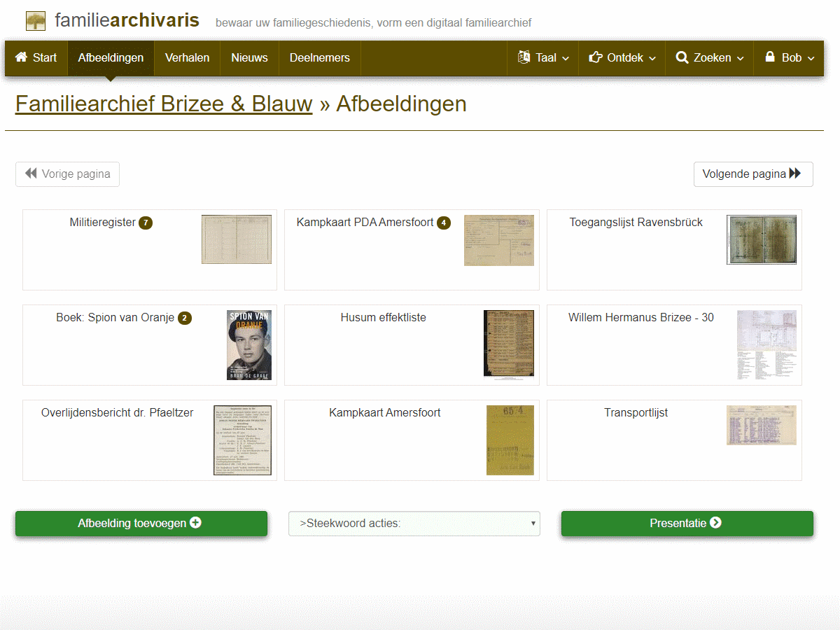The width and height of the screenshot is (840, 630).
Task: Click the Presentatie button label
Action: click(x=678, y=523)
